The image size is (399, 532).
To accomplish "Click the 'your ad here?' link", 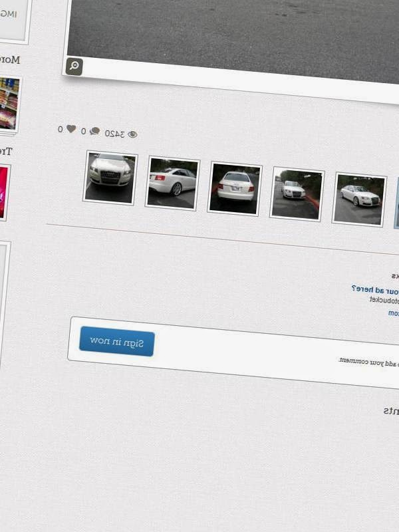I will (375, 291).
